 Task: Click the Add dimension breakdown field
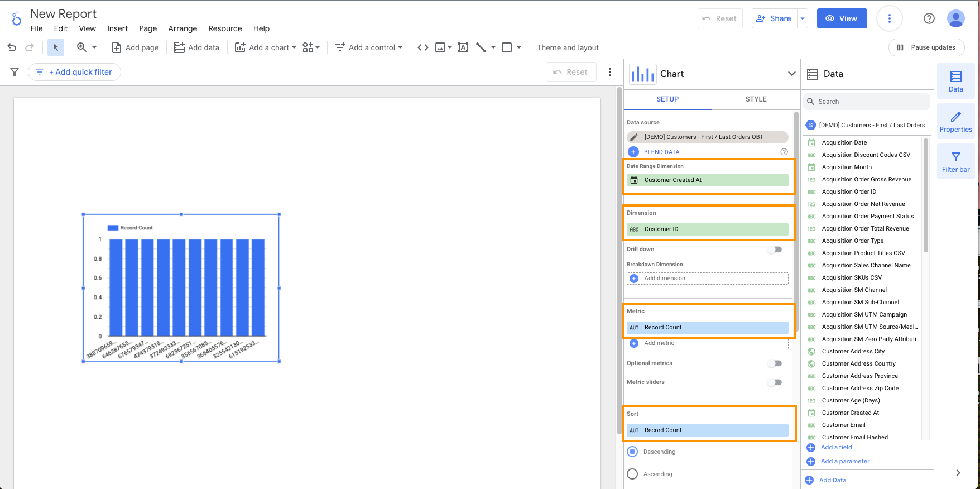click(x=708, y=278)
